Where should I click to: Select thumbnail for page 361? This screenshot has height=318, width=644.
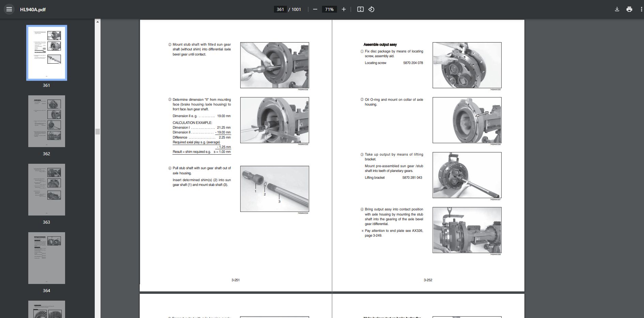[x=47, y=53]
